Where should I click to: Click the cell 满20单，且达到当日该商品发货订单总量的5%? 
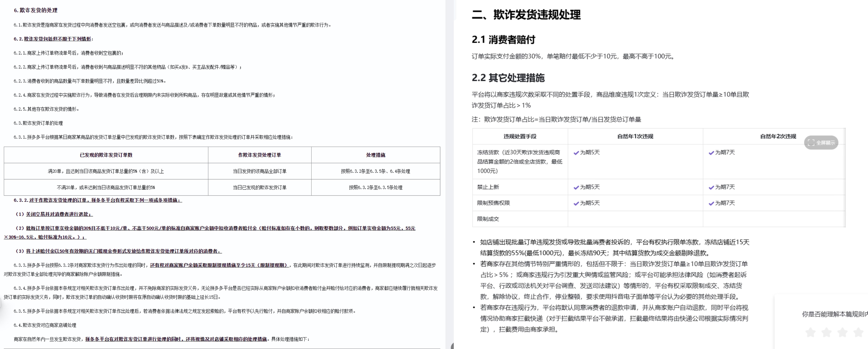tap(106, 171)
